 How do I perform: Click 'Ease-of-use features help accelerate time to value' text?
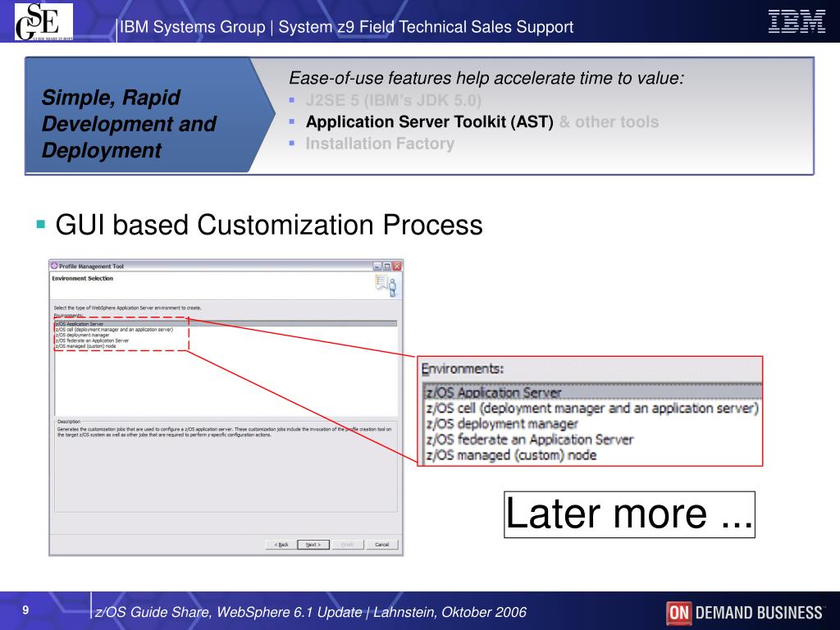pyautogui.click(x=486, y=78)
